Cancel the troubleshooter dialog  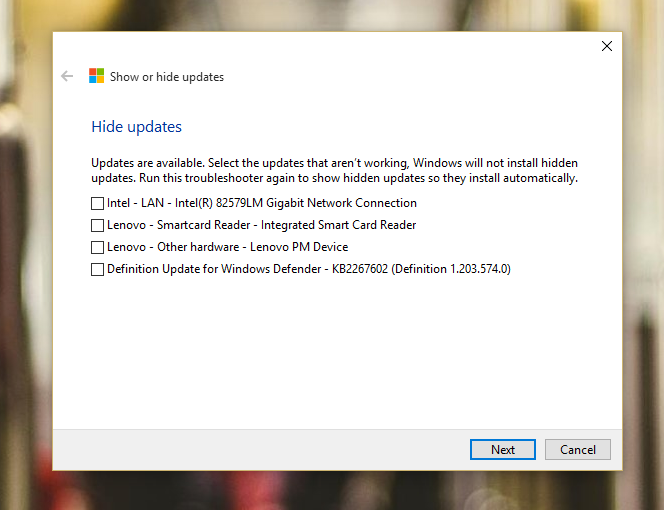pos(578,449)
